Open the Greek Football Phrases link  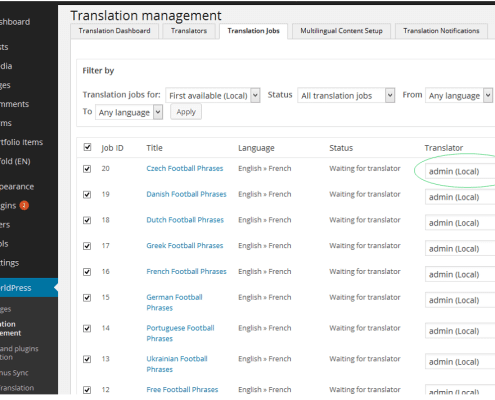185,246
